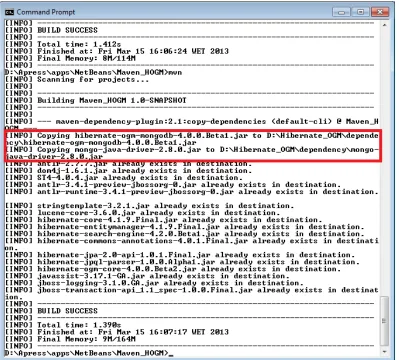Click the line 'Total time: 1.390s'

point(63,325)
